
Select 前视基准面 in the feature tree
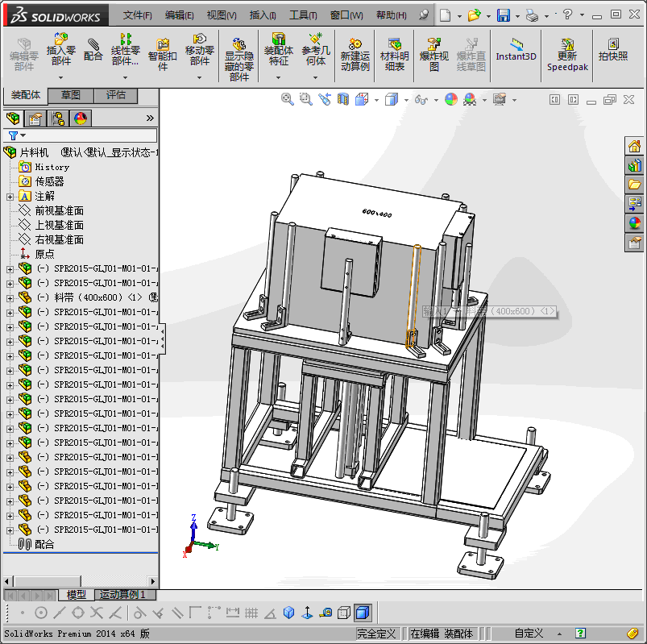tap(59, 210)
